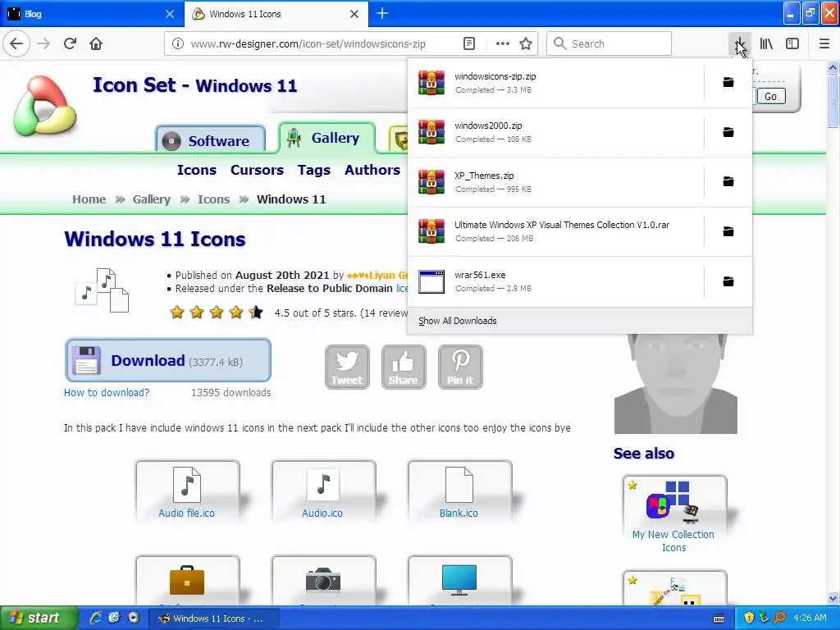Open a new browser tab
This screenshot has height=630, width=840.
click(382, 13)
